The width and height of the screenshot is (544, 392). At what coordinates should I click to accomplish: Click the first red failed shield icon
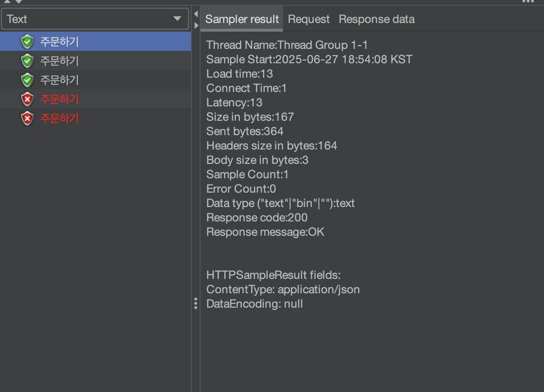click(27, 99)
